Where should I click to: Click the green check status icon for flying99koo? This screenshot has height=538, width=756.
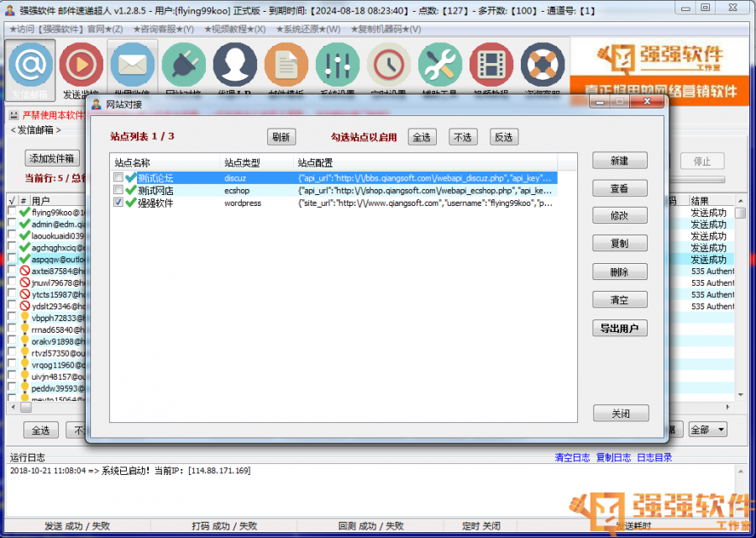click(x=24, y=213)
